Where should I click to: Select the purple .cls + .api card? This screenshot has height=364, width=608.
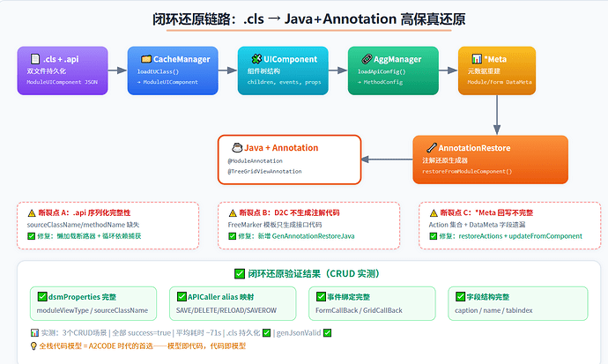click(63, 71)
